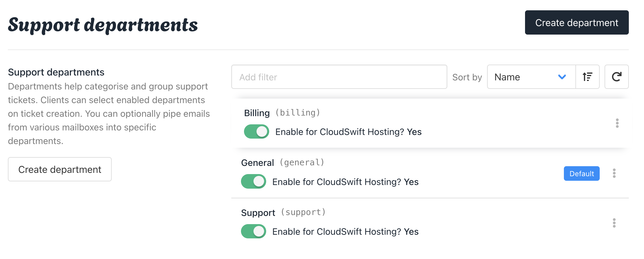This screenshot has width=644, height=259.
Task: Click the sort direction icon
Action: click(x=588, y=77)
